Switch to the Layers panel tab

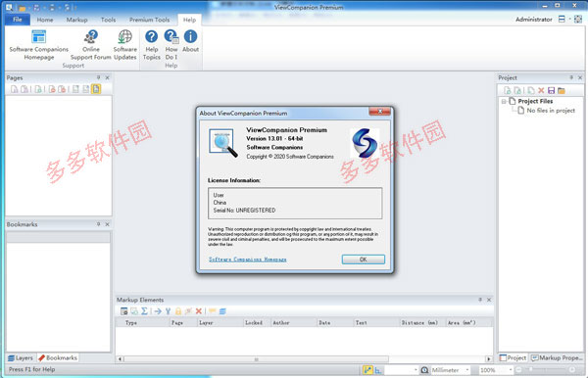click(x=21, y=357)
